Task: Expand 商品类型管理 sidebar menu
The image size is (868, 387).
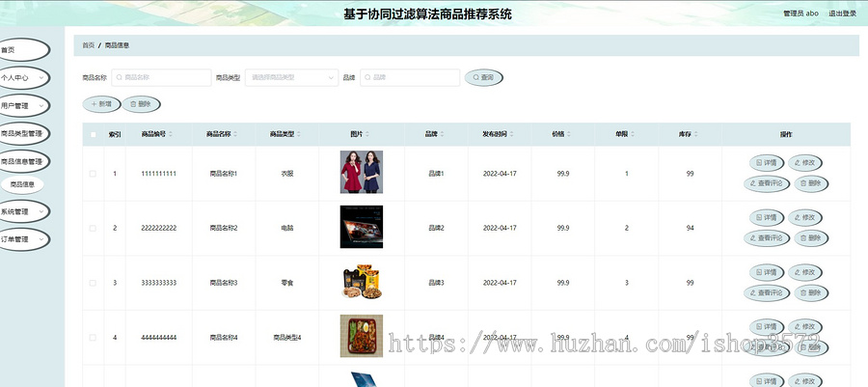Action: 23,133
